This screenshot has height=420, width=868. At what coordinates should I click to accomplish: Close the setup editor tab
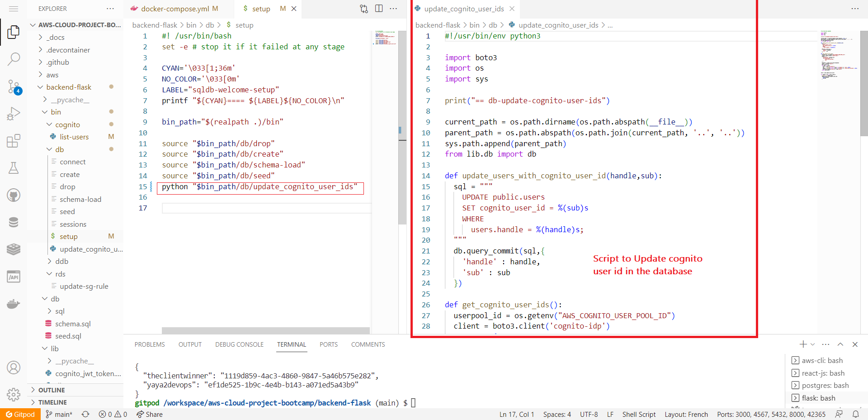tap(294, 9)
